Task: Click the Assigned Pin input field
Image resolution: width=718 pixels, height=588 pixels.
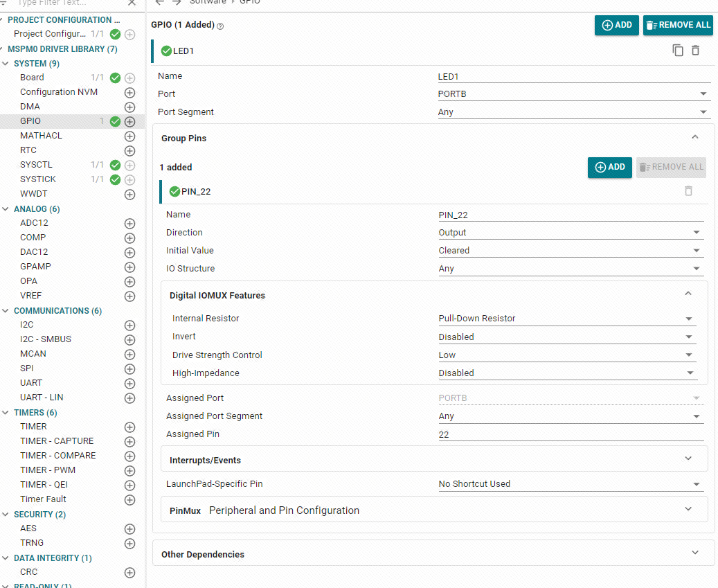Action: click(571, 434)
